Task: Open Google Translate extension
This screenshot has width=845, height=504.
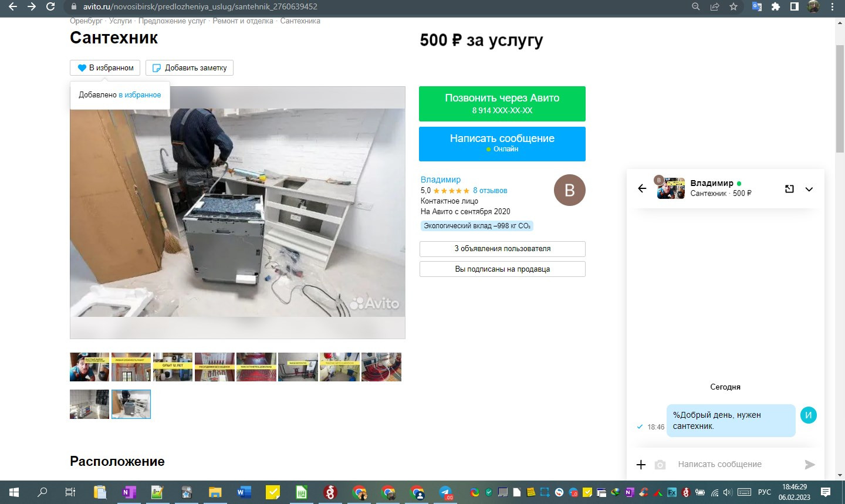Action: [x=757, y=6]
